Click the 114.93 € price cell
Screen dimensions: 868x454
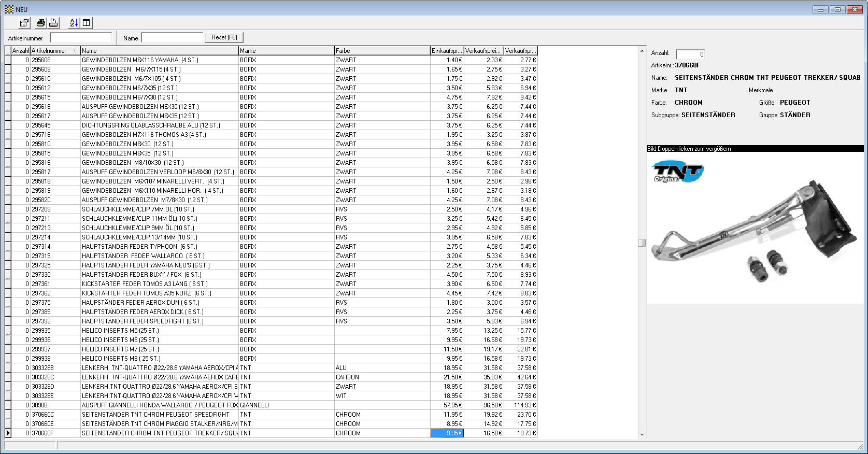pos(521,405)
